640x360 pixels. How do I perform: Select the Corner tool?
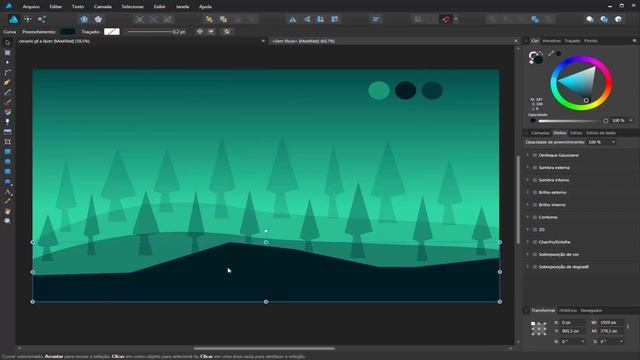[7, 73]
